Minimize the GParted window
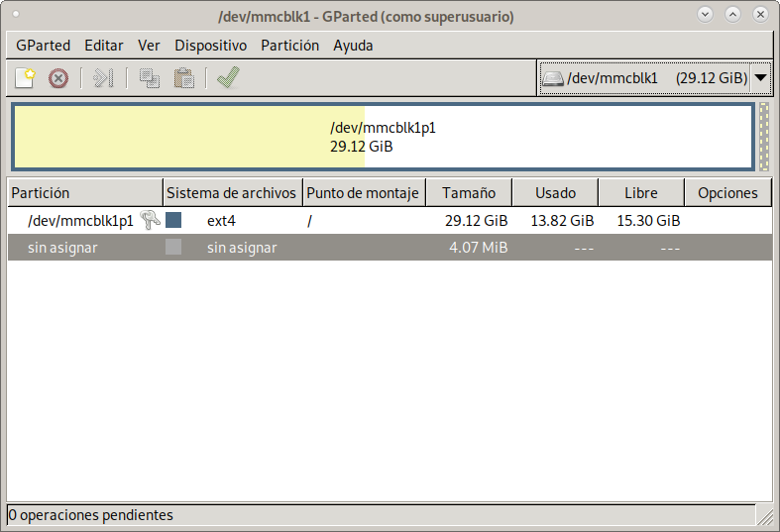 click(x=705, y=15)
